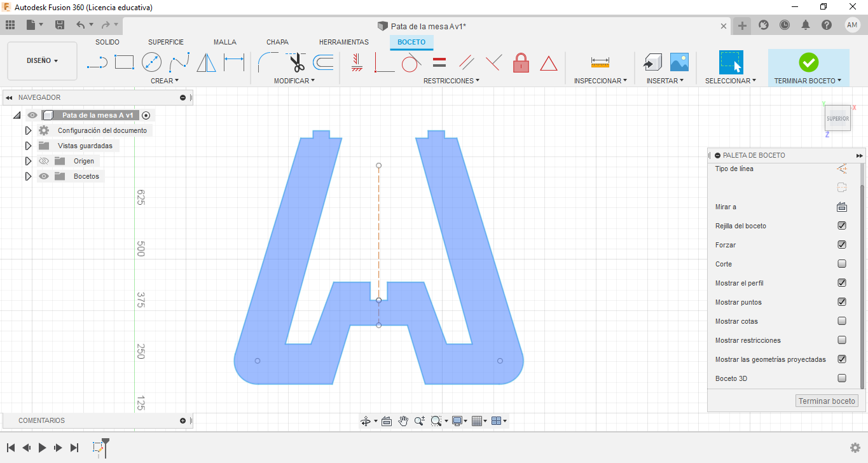Viewport: 868px width, 463px height.
Task: Select the Mirror sketch tool
Action: tap(206, 62)
